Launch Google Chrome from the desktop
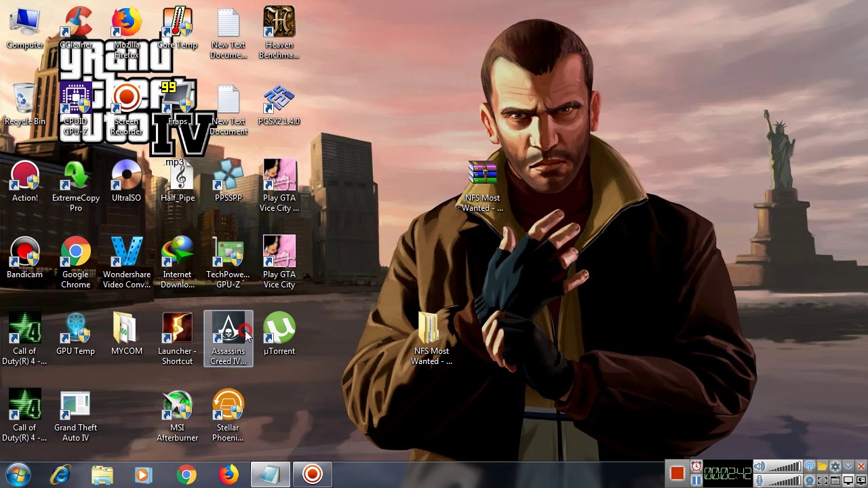This screenshot has height=488, width=868. pos(76,263)
